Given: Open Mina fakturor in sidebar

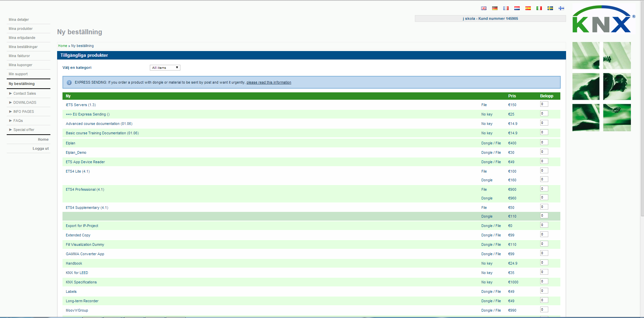Looking at the screenshot, I should click(x=19, y=56).
